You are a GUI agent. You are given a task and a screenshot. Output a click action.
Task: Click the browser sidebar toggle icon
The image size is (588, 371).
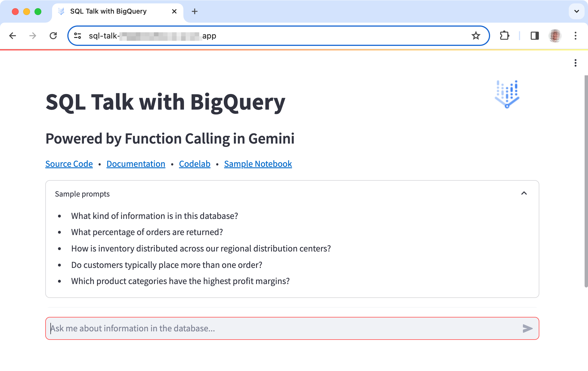click(534, 35)
